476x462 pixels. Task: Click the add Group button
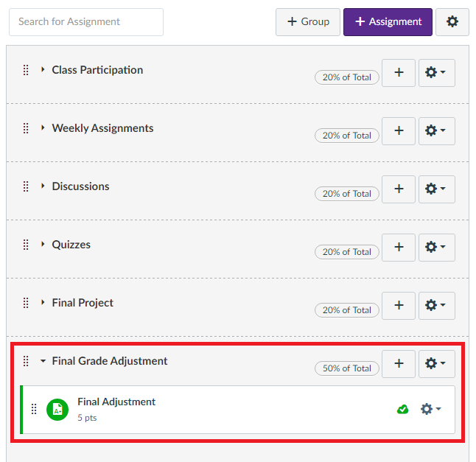point(308,22)
